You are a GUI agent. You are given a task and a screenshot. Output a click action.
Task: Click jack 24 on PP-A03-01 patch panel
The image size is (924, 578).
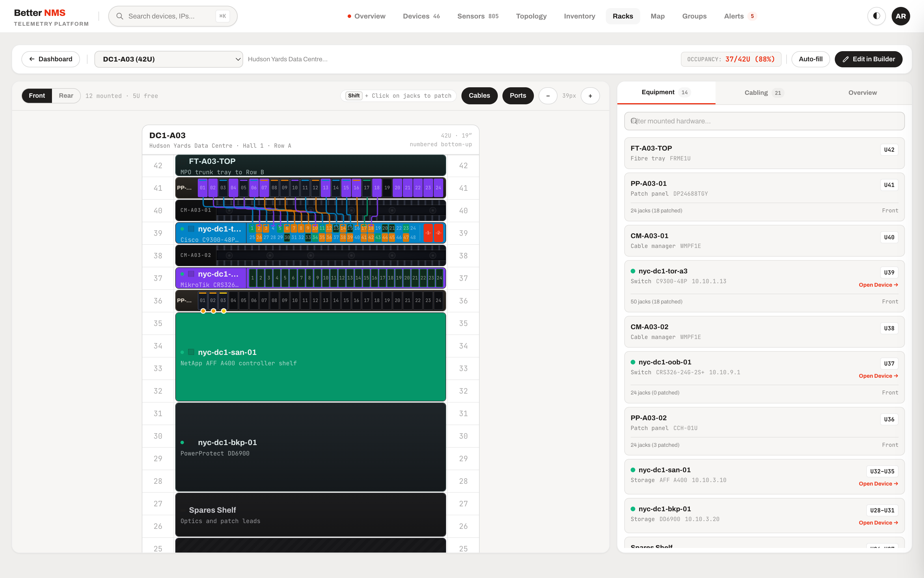pos(438,188)
